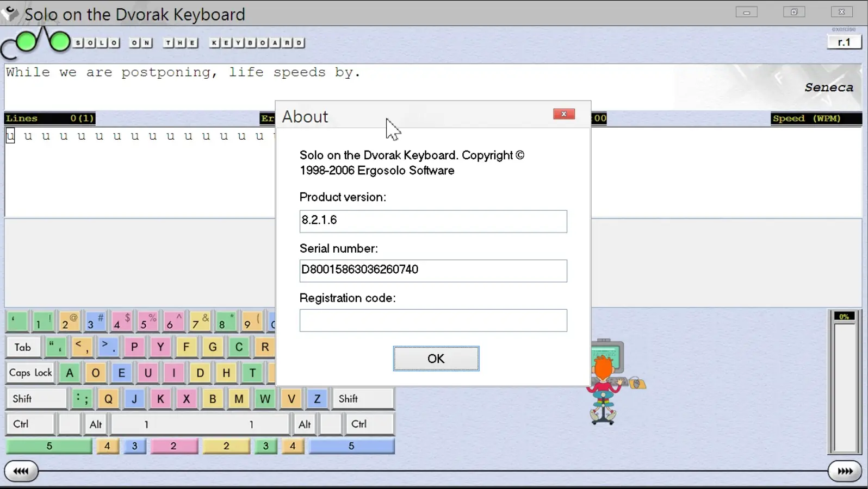Viewport: 868px width, 489px height.
Task: Click the O key on the virtual keyboard
Action: point(96,373)
